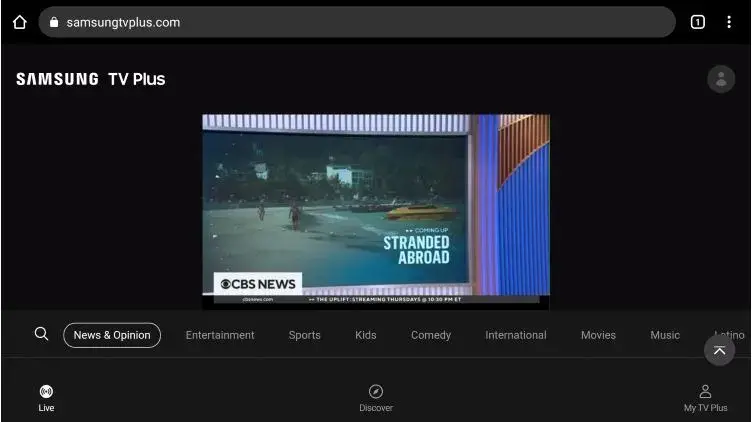Open My TV Plus tab
Viewport: 752px width, 422px height.
tap(705, 399)
